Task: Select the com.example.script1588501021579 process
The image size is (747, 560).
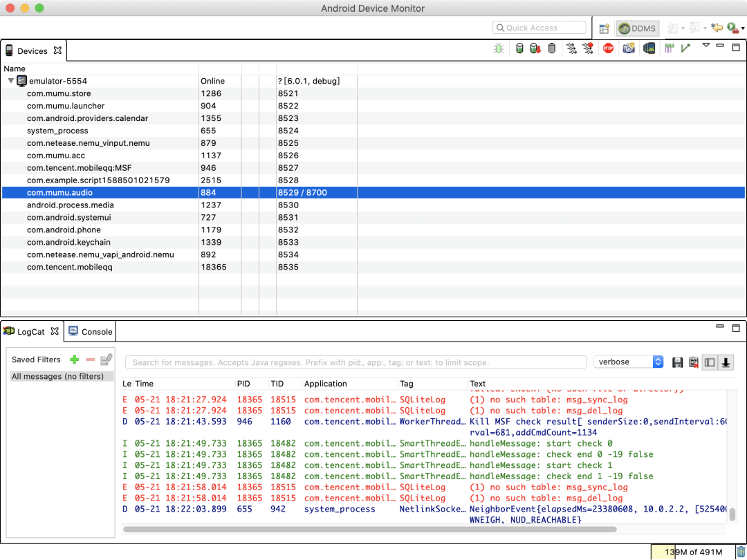Action: point(373,180)
